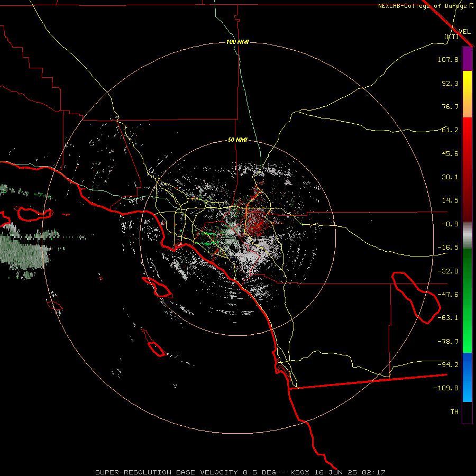Click the blue segment of the color bar
This screenshot has width=476, height=476.
pyautogui.click(x=467, y=377)
